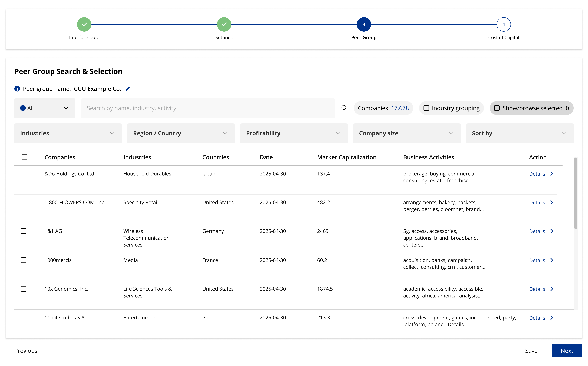
Task: Open Details link for &Do Holdings Co.,Ltd.
Action: pos(537,174)
